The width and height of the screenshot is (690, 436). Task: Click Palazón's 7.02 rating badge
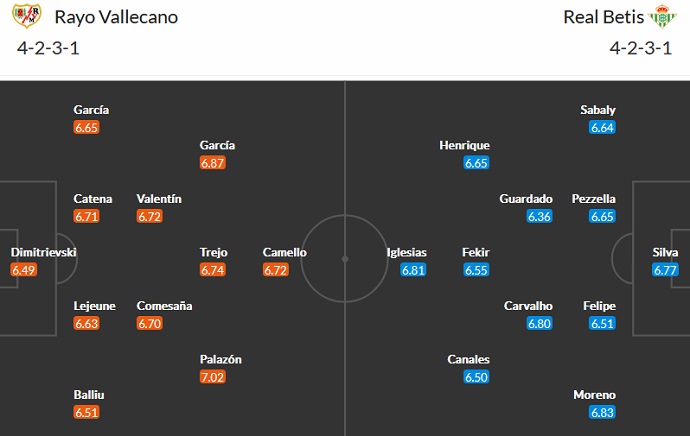click(x=213, y=377)
